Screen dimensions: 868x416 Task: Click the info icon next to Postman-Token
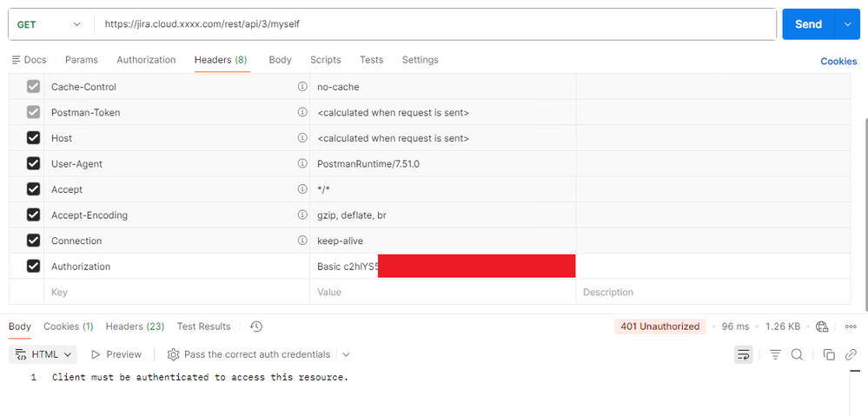point(302,112)
